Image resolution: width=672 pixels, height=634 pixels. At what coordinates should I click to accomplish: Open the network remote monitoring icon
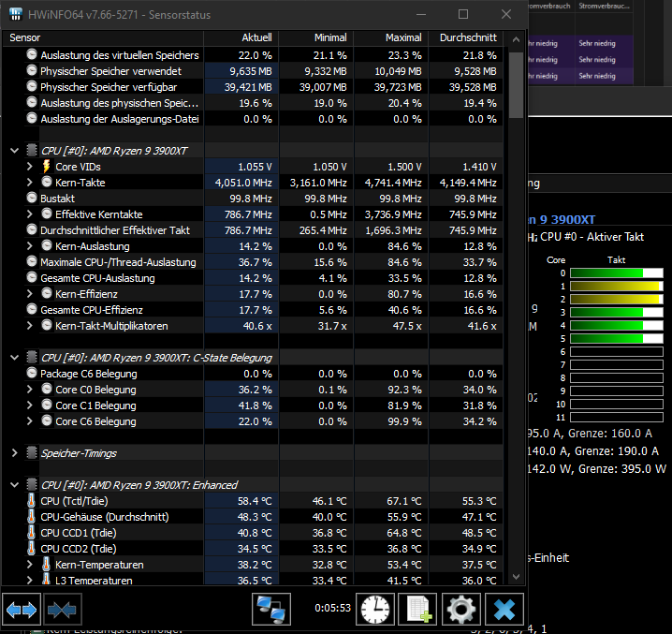[x=270, y=609]
